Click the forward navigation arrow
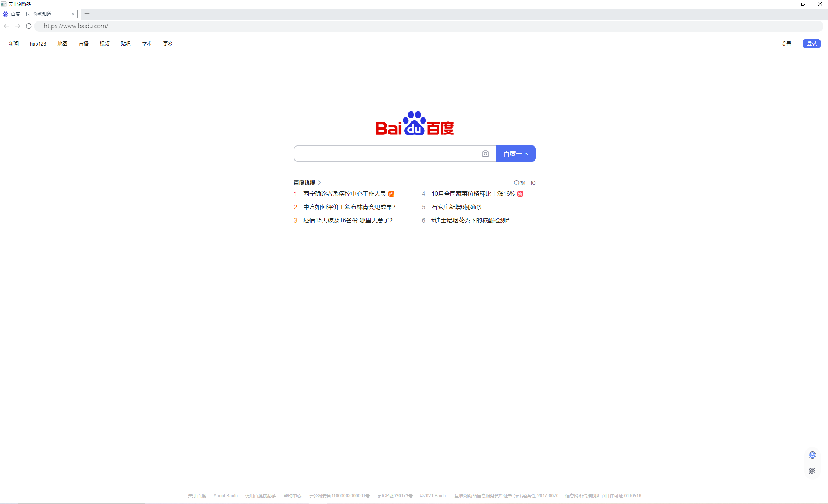The height and width of the screenshot is (504, 828). (x=17, y=26)
